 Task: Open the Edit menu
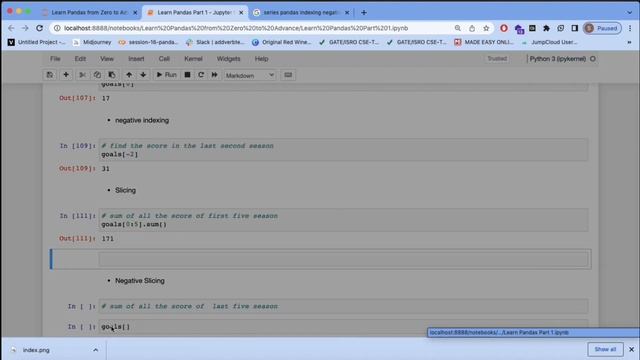coord(80,59)
